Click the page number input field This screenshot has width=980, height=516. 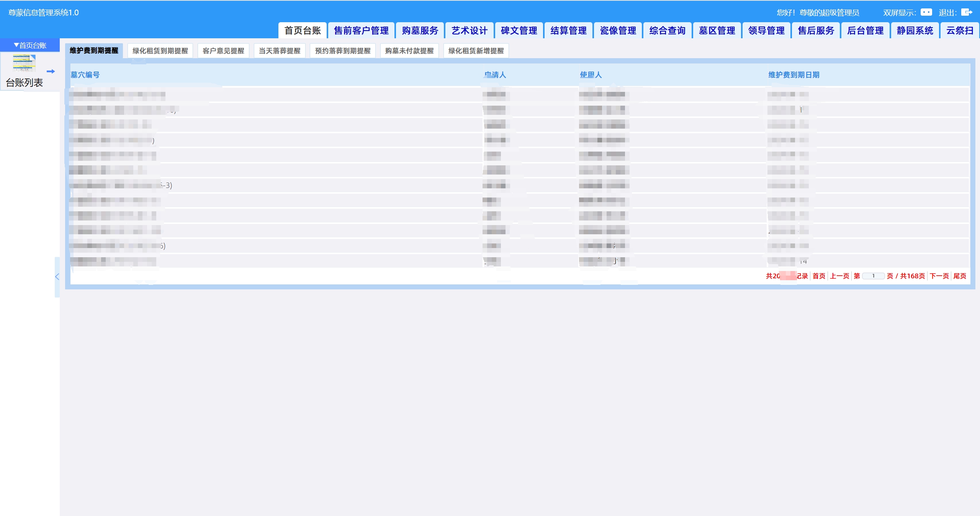click(873, 276)
